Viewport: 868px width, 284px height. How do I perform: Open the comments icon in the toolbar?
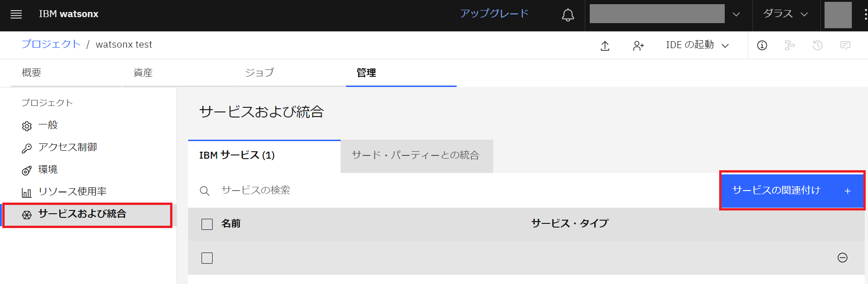845,45
